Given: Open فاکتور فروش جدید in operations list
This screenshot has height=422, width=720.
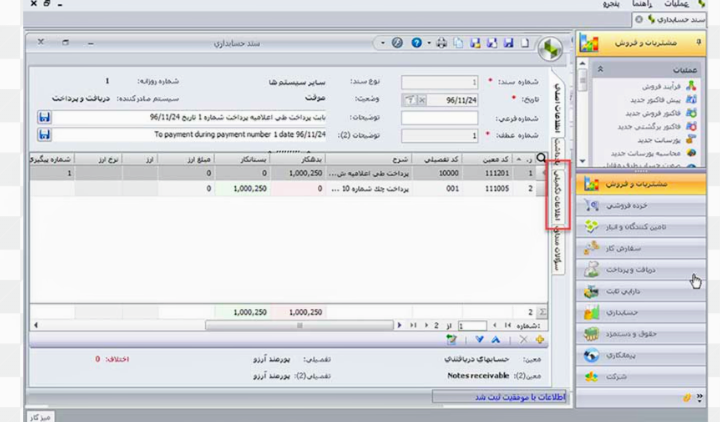Looking at the screenshot, I should (x=652, y=113).
